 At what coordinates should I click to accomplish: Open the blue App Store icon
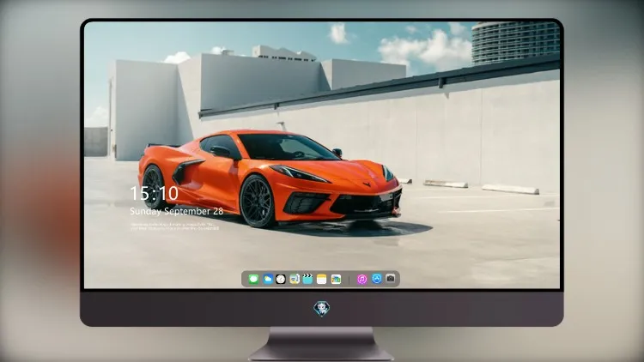[x=377, y=279]
